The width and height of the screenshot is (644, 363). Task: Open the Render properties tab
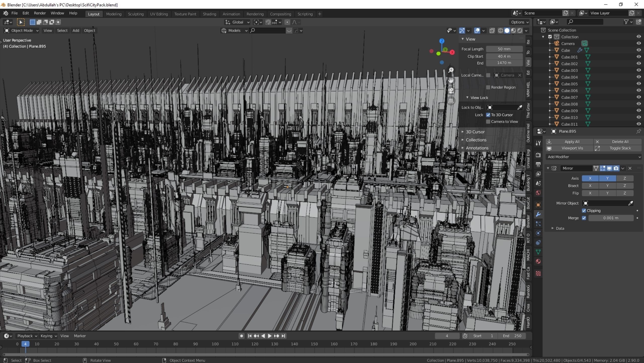click(x=538, y=155)
